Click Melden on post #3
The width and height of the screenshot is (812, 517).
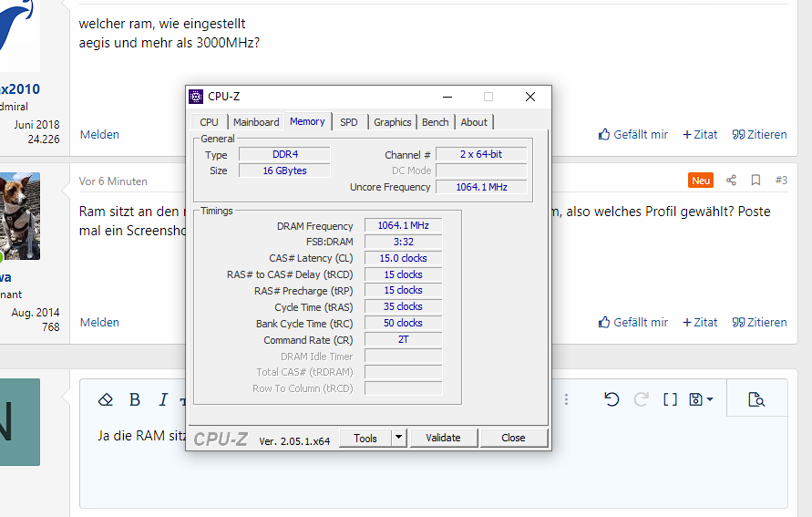click(x=99, y=323)
